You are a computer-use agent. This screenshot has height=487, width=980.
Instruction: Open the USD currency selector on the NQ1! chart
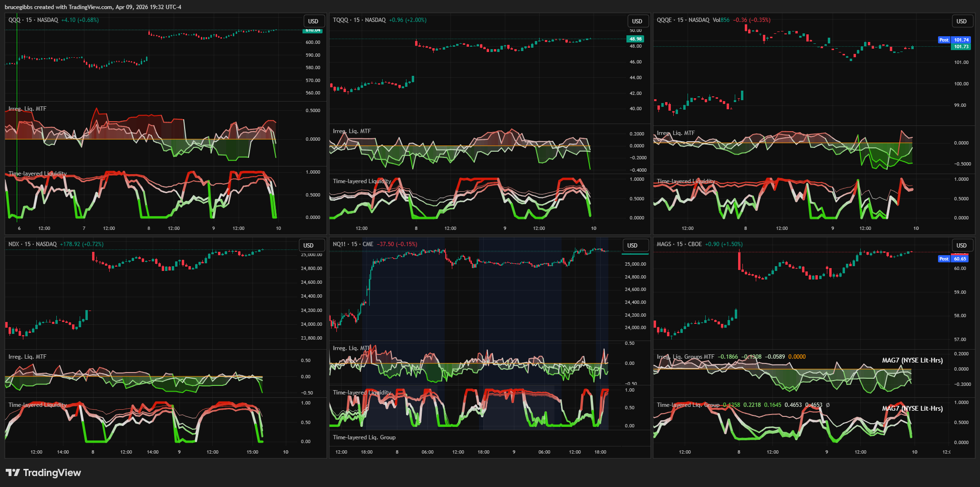point(632,245)
